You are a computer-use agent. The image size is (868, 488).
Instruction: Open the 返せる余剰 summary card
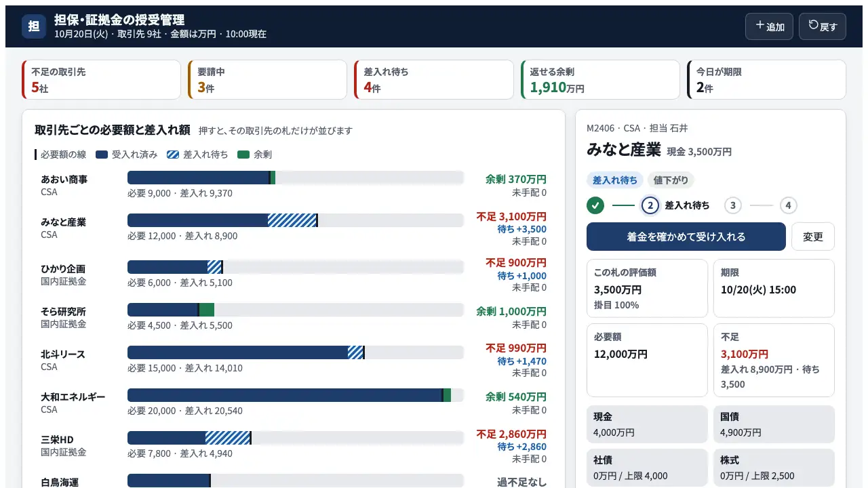coord(600,80)
